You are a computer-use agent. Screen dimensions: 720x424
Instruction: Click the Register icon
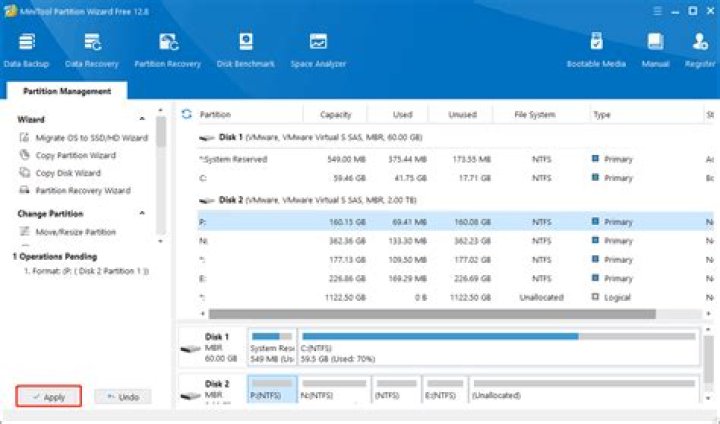pyautogui.click(x=700, y=51)
